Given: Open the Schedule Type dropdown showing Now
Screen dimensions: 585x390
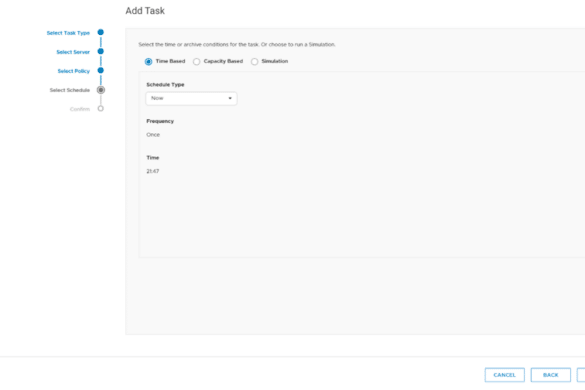Looking at the screenshot, I should pos(191,99).
